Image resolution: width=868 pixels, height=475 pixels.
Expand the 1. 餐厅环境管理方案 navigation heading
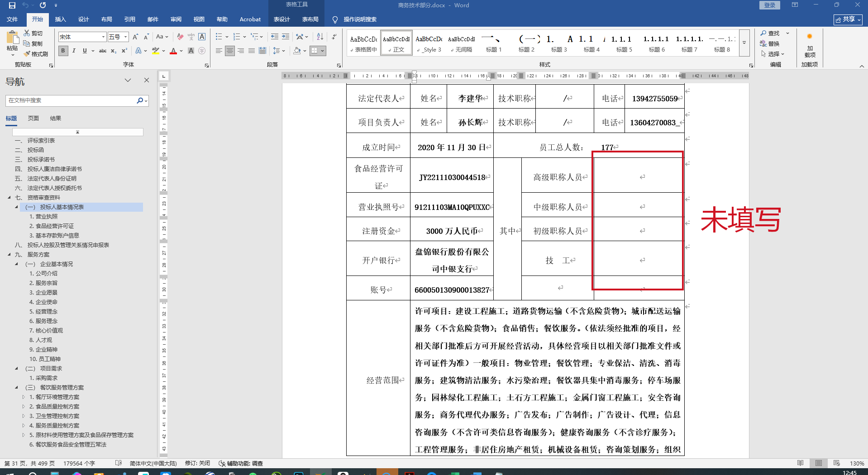pos(24,397)
